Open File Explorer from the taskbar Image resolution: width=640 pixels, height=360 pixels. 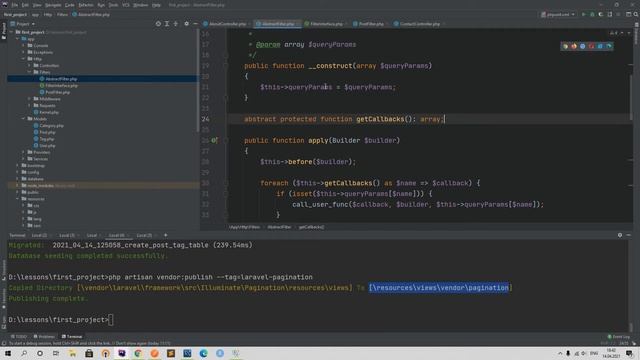(x=73, y=353)
